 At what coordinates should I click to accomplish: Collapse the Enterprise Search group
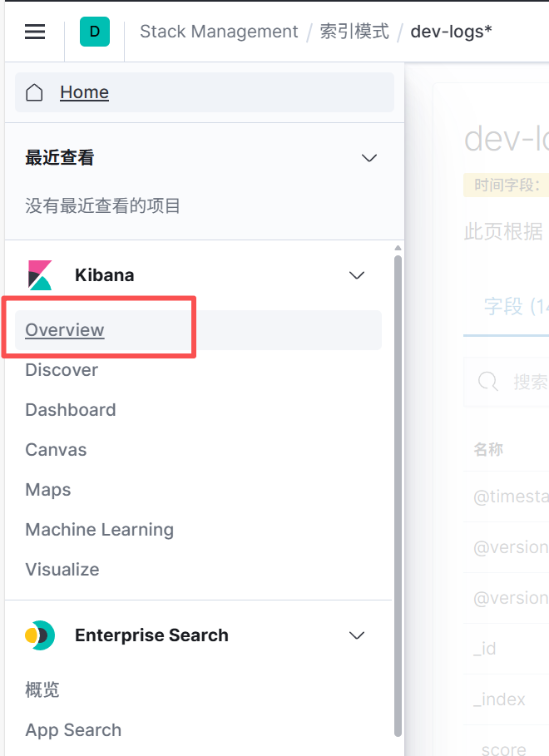[357, 635]
